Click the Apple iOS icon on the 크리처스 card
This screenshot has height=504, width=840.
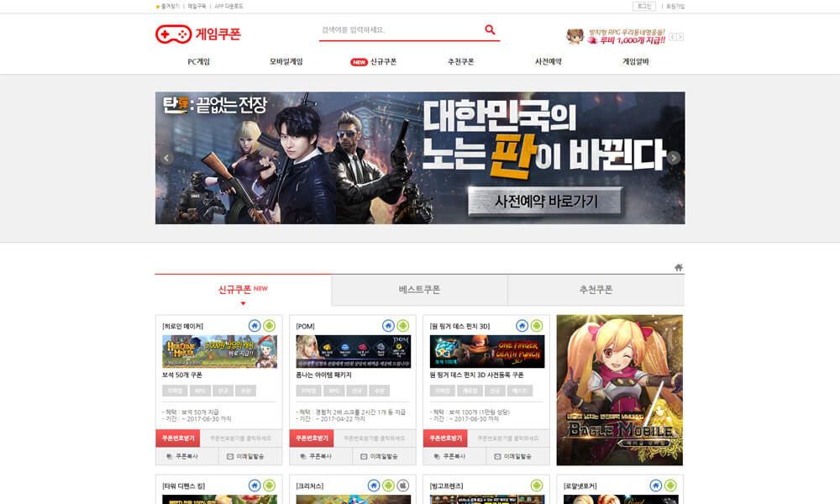click(403, 486)
